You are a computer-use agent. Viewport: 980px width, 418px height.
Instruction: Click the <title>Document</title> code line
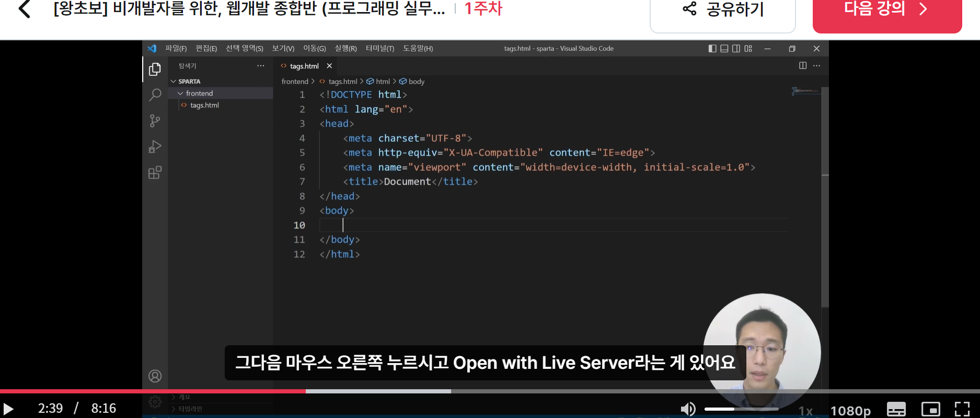410,182
